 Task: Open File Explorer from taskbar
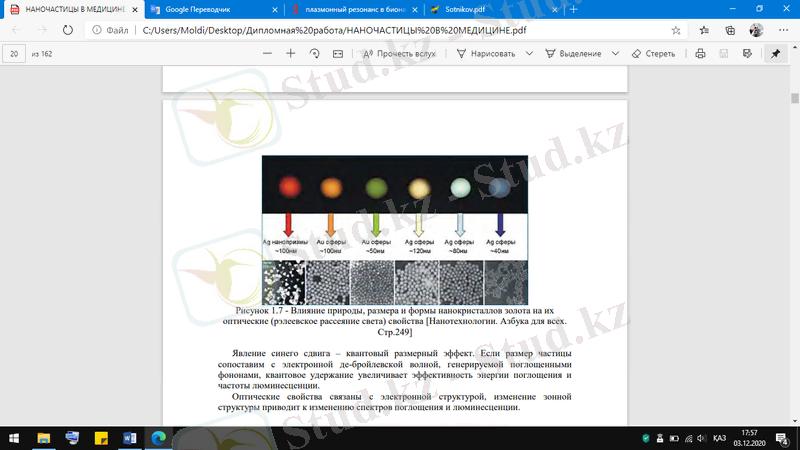click(43, 438)
